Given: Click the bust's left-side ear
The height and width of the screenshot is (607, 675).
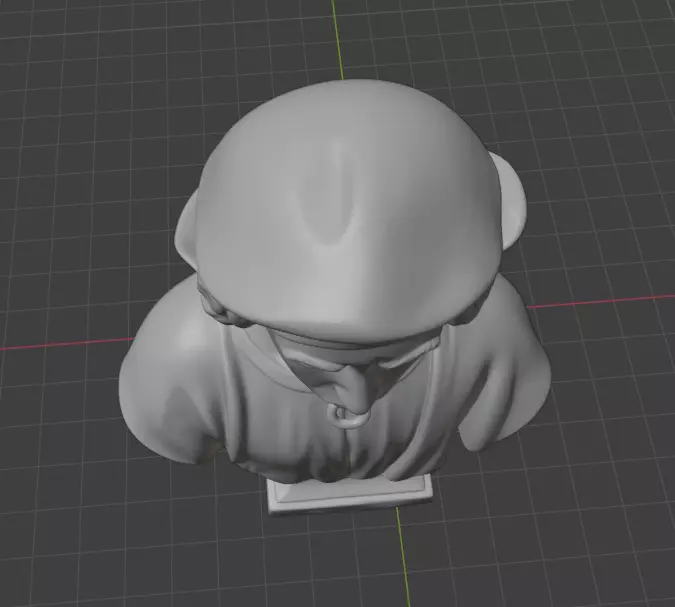Looking at the screenshot, I should (x=186, y=230).
